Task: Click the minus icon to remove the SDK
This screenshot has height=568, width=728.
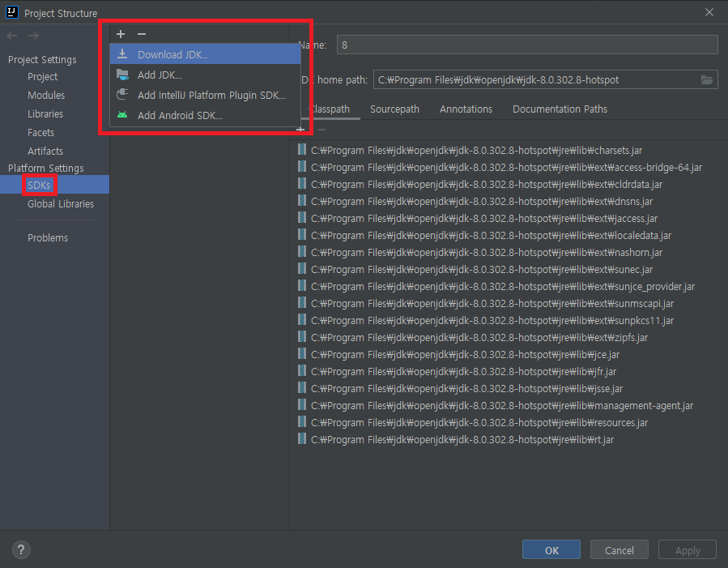Action: pyautogui.click(x=142, y=34)
